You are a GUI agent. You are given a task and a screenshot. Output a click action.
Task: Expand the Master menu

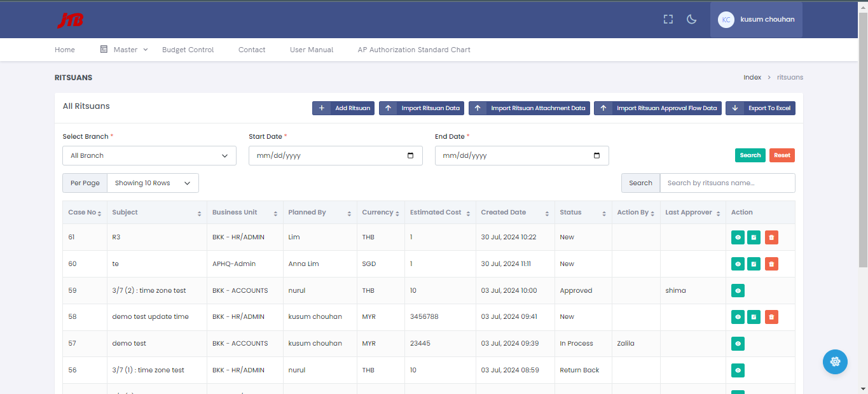(x=125, y=50)
